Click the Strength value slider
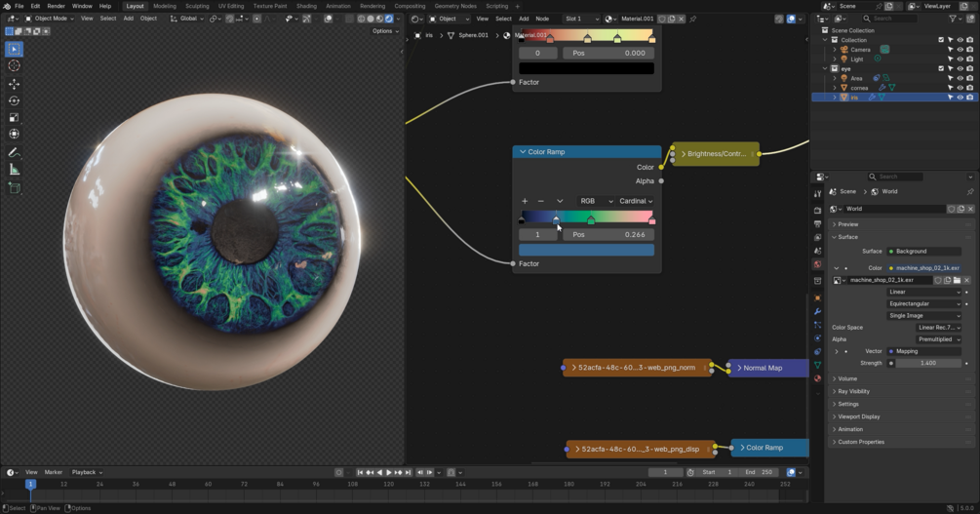The height and width of the screenshot is (514, 980). 928,363
